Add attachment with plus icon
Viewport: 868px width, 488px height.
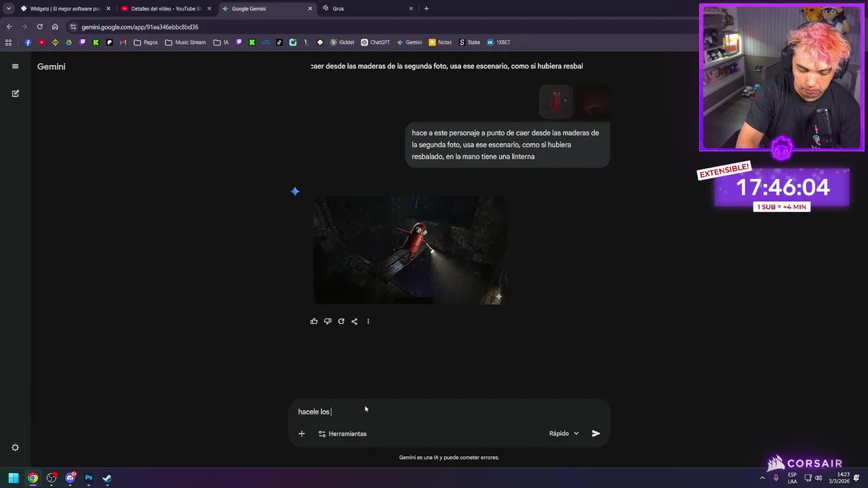tap(302, 434)
